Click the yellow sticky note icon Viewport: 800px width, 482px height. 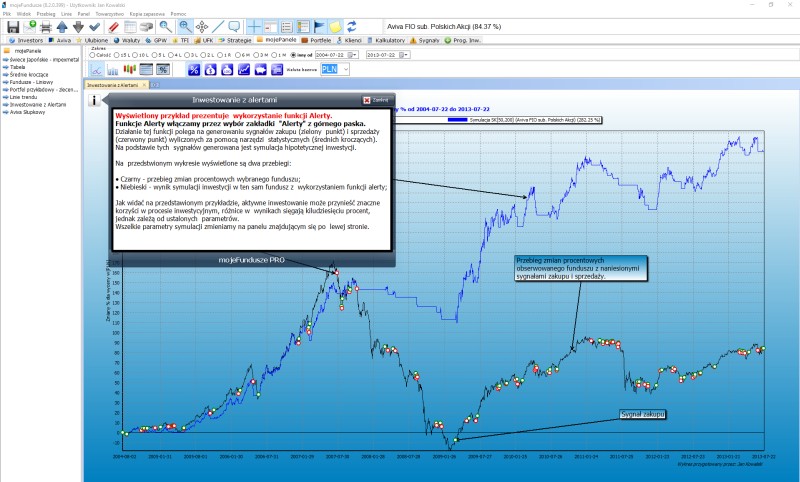[337, 26]
